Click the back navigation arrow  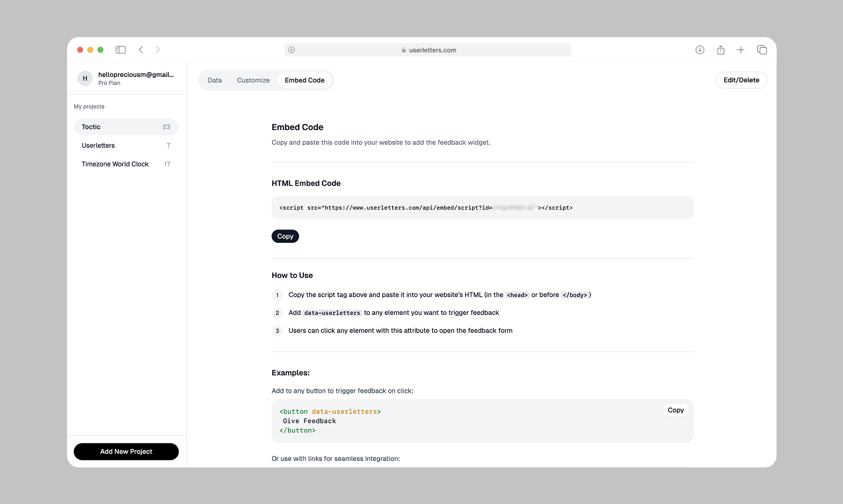coord(141,49)
